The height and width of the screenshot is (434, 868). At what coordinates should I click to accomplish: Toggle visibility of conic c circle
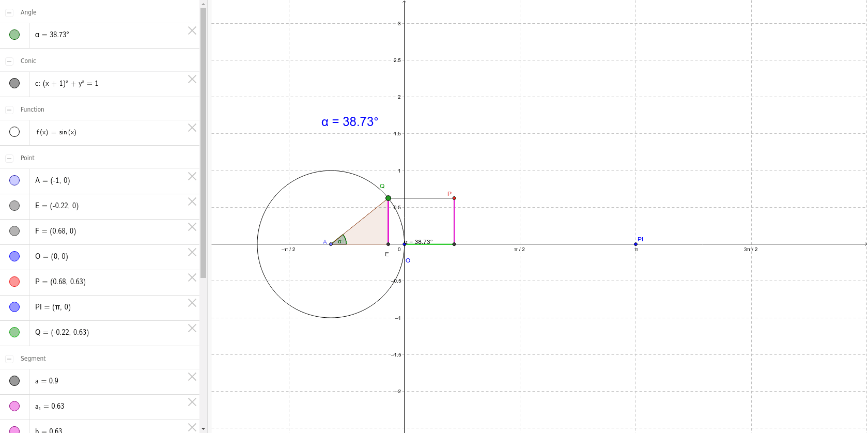click(14, 83)
